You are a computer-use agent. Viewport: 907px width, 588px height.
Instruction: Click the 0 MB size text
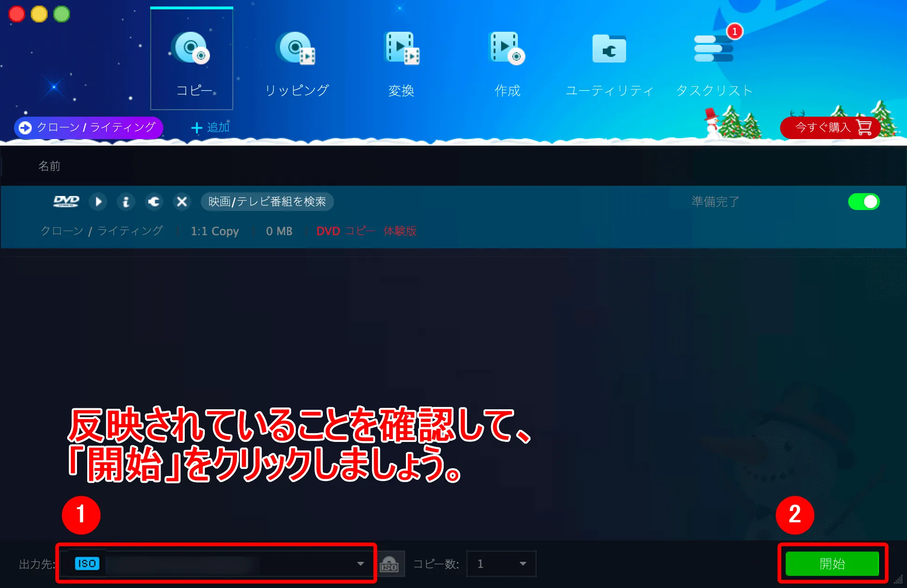(279, 231)
